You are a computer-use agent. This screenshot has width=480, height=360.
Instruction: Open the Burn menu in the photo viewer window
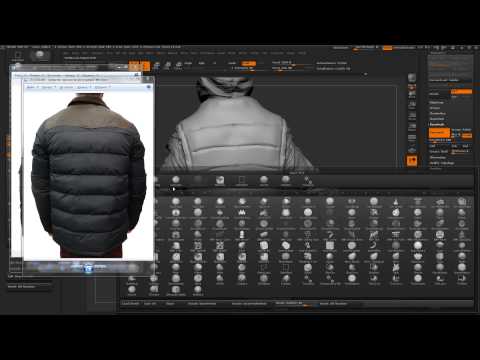point(83,87)
